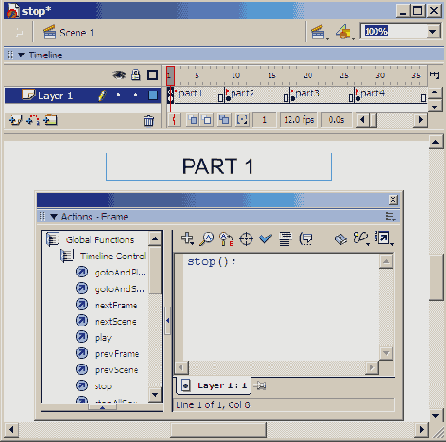This screenshot has height=442, width=446.
Task: Click the Auto format lines icon
Action: point(285,239)
